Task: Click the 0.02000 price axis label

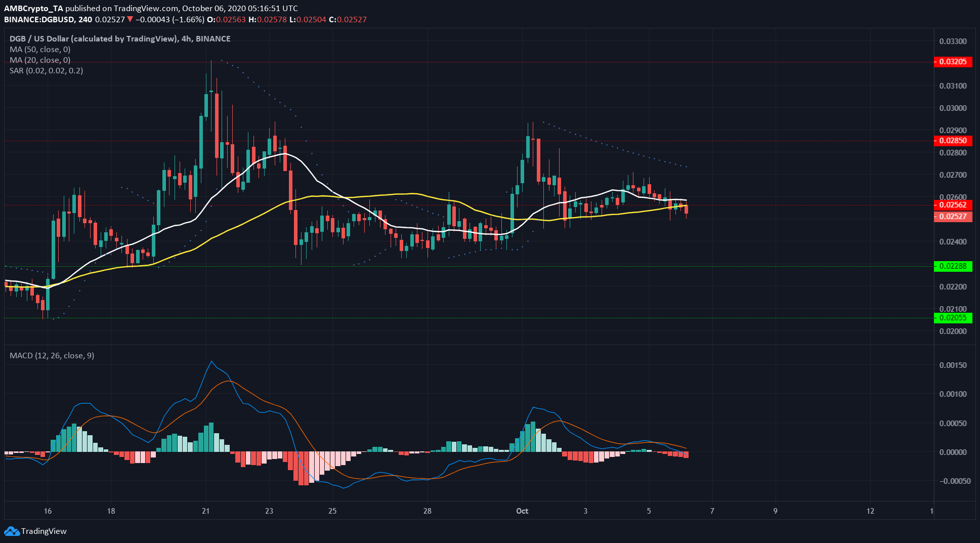Action: (x=953, y=331)
